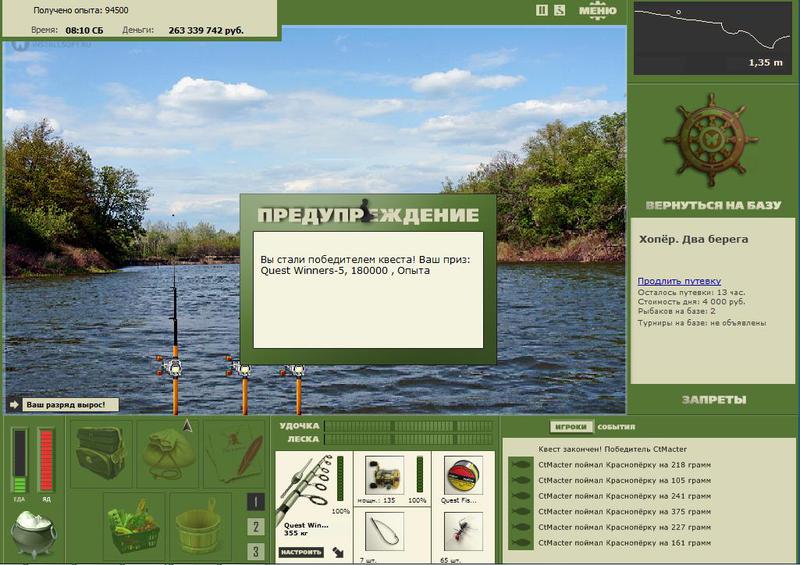The image size is (800, 565).
Task: Click the Квест закончен! Победитель CtMacter entry
Action: [612, 449]
